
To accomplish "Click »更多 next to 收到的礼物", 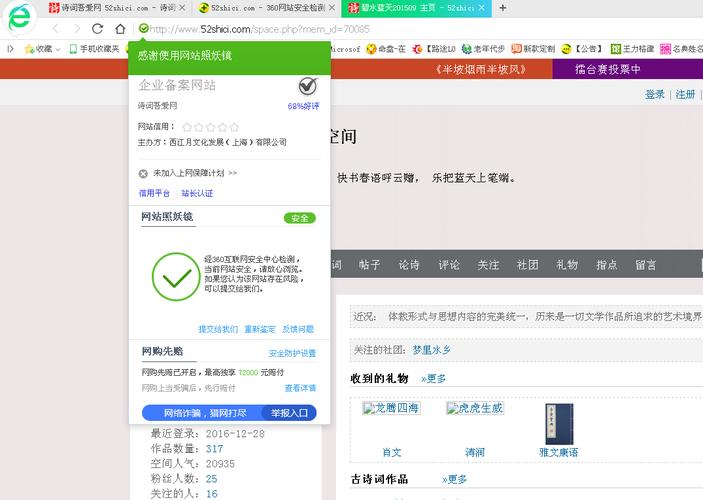I will [x=434, y=379].
